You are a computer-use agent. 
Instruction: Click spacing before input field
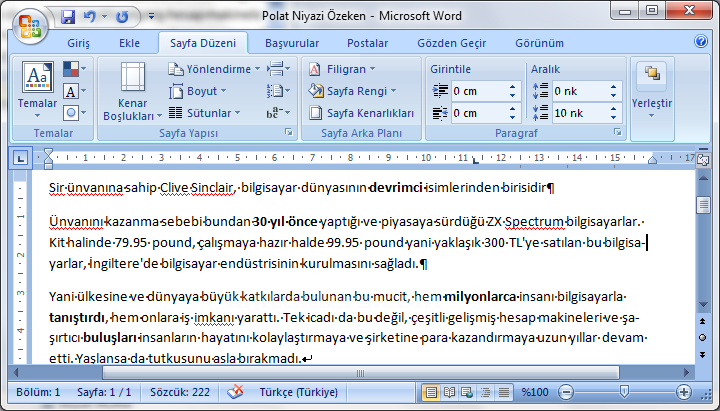579,91
